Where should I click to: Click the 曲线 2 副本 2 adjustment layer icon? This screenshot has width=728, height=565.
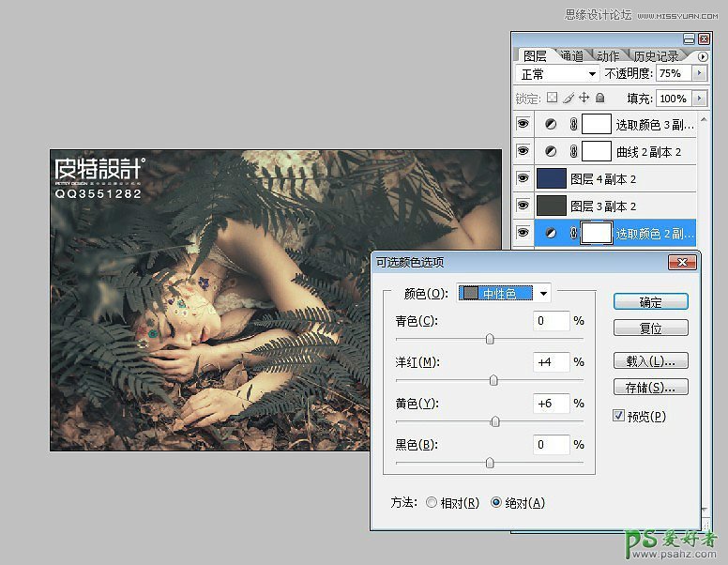point(551,151)
